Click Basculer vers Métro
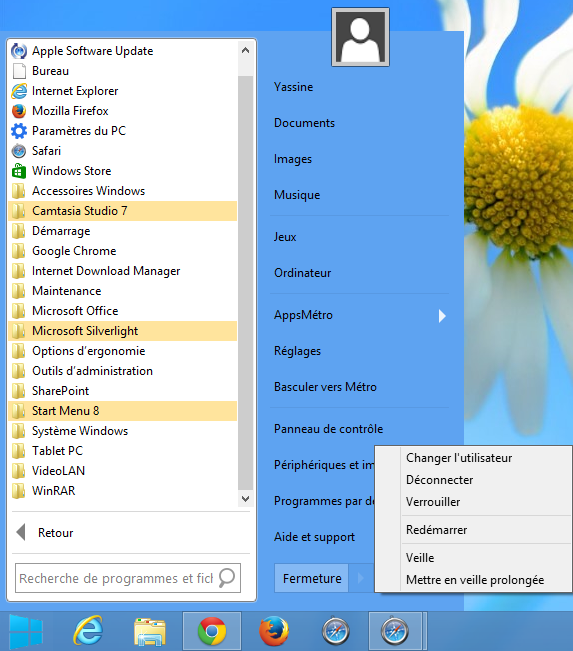The height and width of the screenshot is (651, 573). [x=325, y=387]
